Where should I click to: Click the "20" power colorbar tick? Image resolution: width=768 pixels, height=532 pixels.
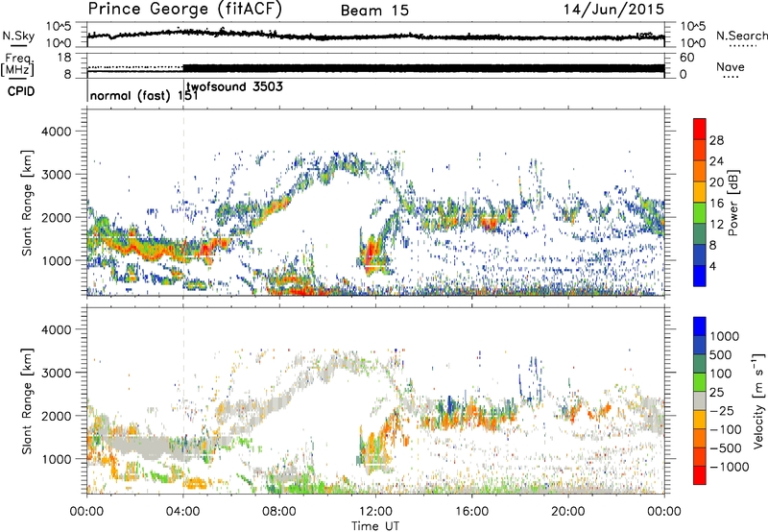click(716, 182)
